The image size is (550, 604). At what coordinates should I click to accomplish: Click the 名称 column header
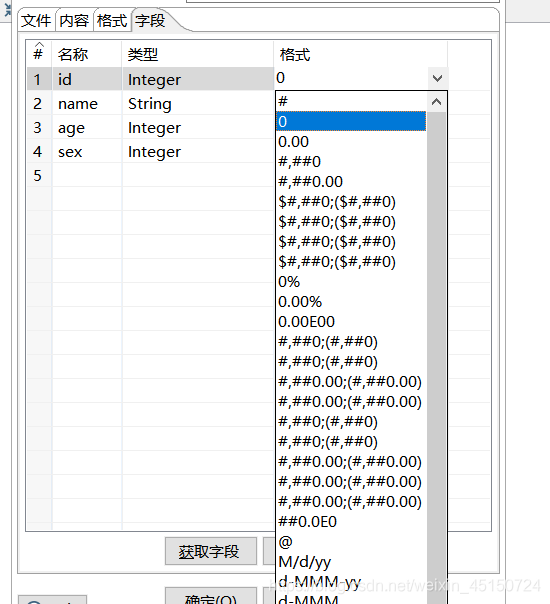87,54
